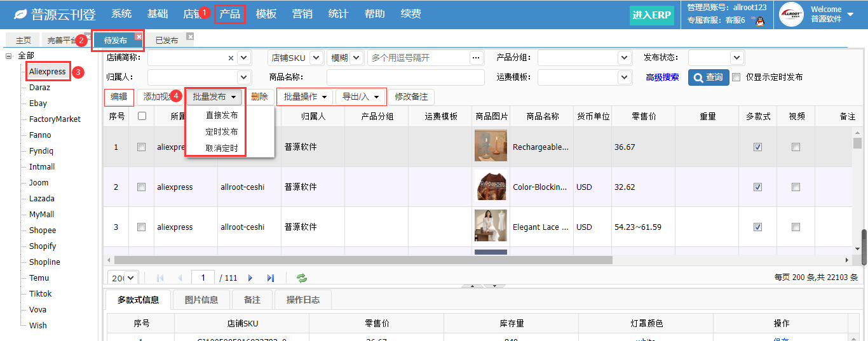Open the Rechargeable lamp product thumbnail
The height and width of the screenshot is (341, 868).
coord(491,145)
